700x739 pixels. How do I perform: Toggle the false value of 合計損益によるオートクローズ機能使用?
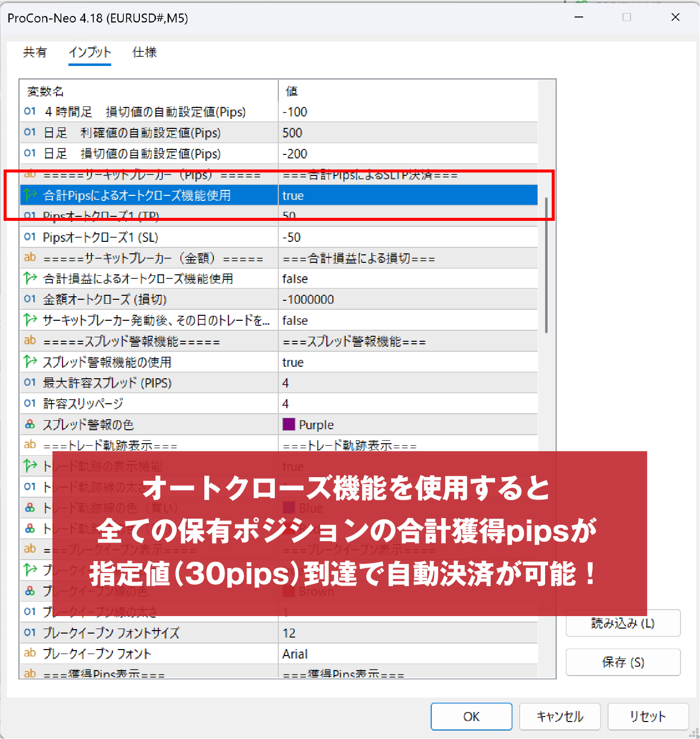(x=408, y=279)
